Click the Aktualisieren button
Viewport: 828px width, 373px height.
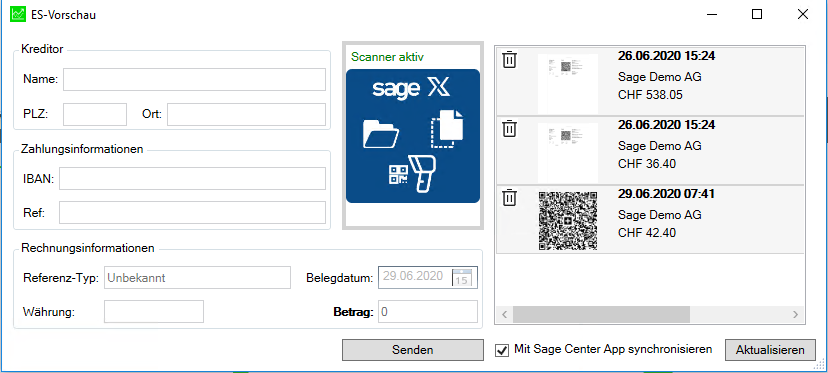coord(770,350)
